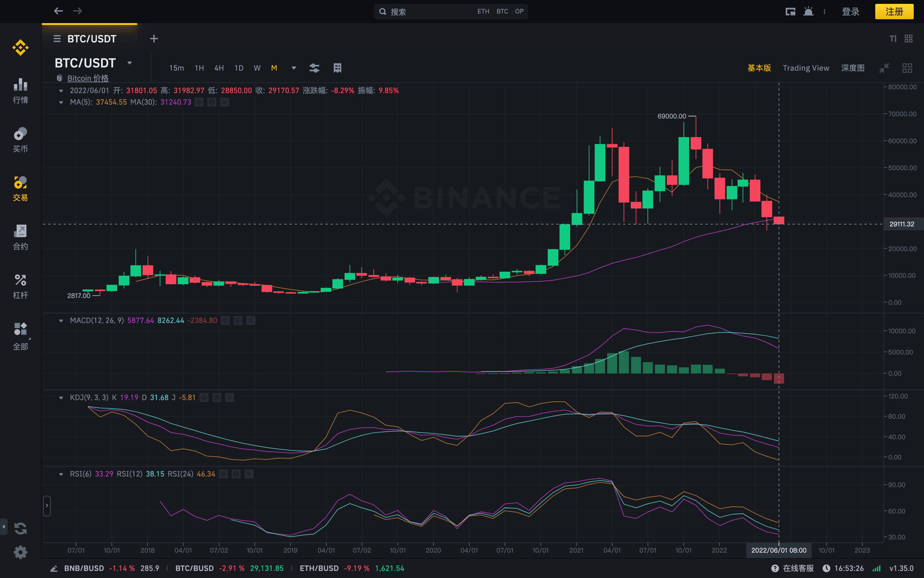Expand the sidebar with small left arrow

pos(4,526)
